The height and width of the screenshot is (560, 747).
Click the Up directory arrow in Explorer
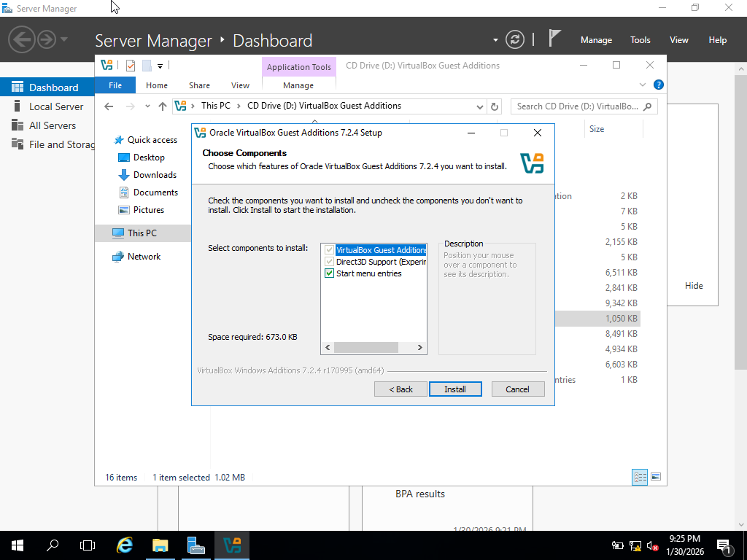tap(162, 106)
